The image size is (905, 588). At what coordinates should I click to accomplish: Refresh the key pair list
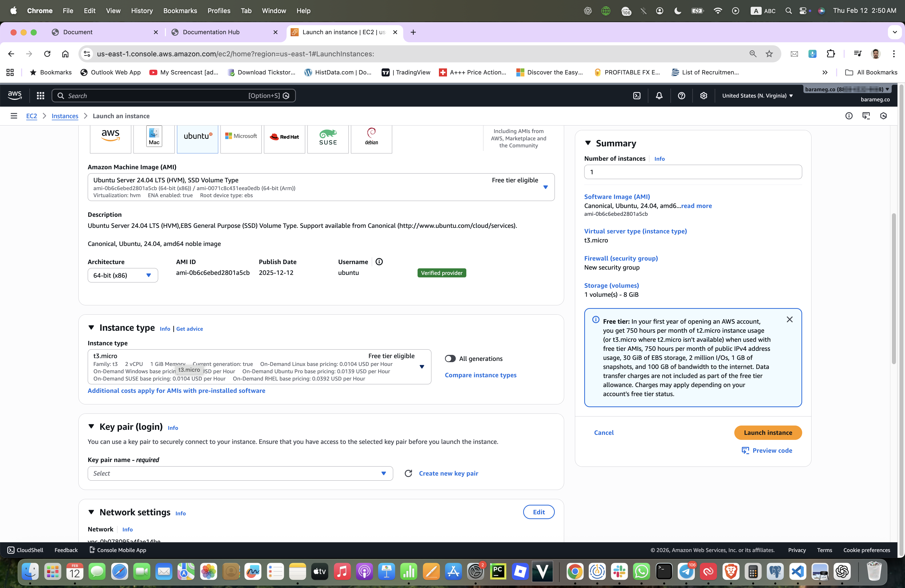[x=408, y=473]
